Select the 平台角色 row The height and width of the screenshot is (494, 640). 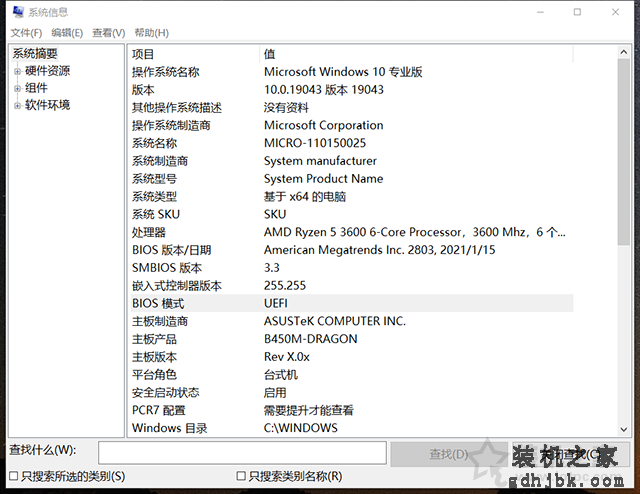tap(352, 375)
